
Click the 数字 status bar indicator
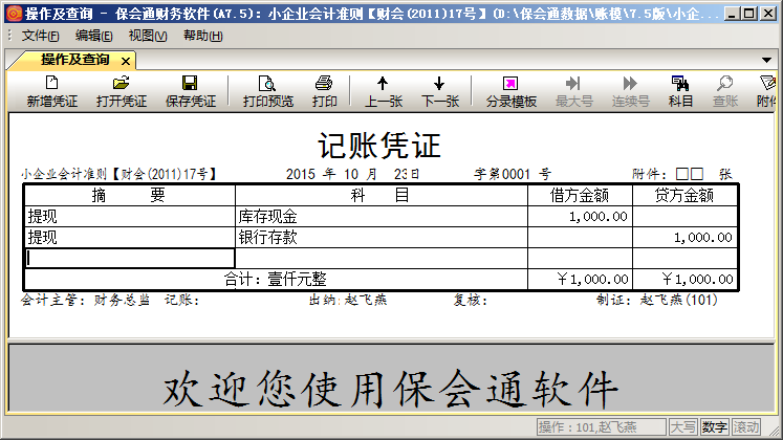point(714,427)
